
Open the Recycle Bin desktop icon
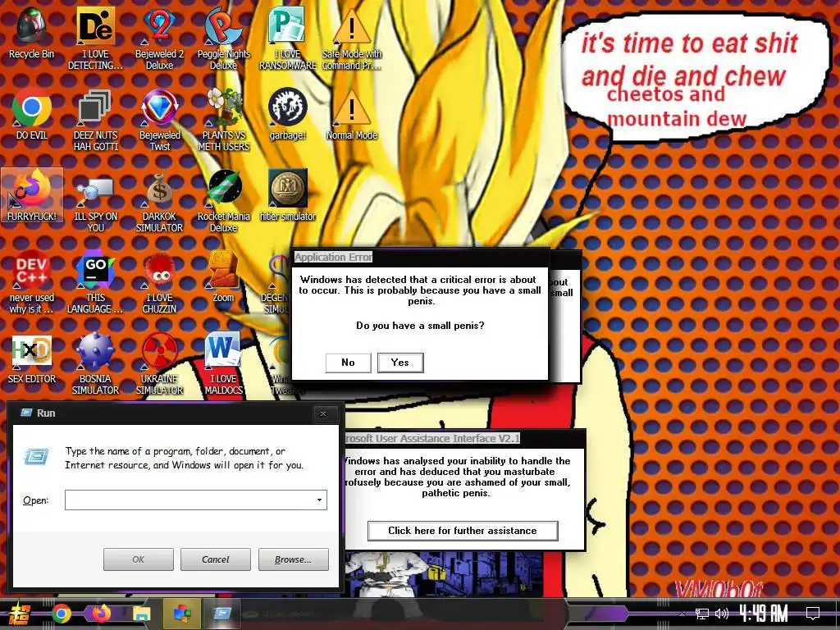point(31,33)
